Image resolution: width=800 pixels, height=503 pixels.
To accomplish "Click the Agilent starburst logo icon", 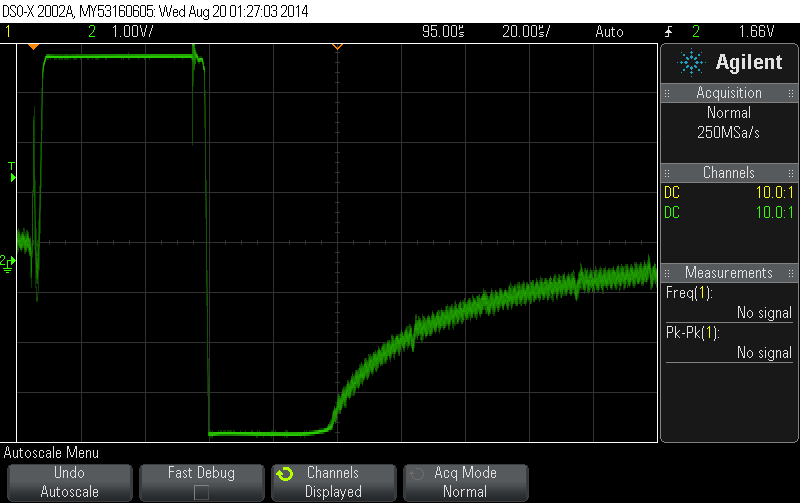I will pos(691,62).
